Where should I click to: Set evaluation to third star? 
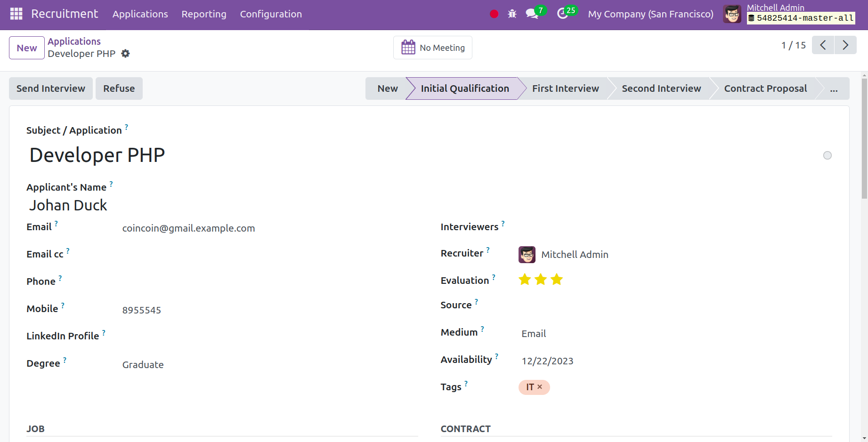click(557, 280)
